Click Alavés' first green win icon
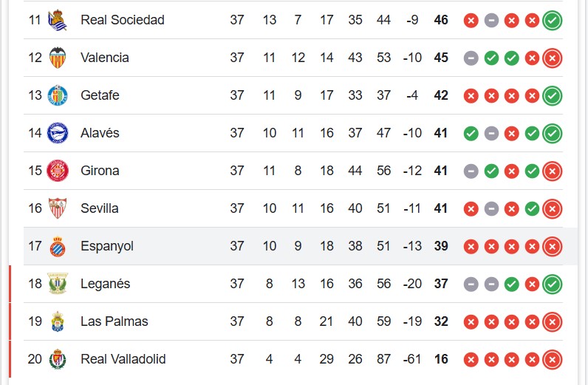The width and height of the screenshot is (588, 385). [471, 133]
